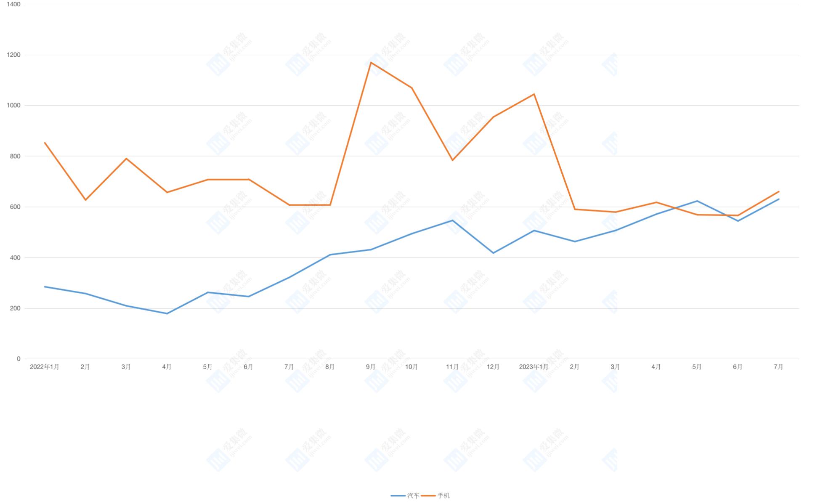Click the 0 y-axis label

tap(19, 359)
